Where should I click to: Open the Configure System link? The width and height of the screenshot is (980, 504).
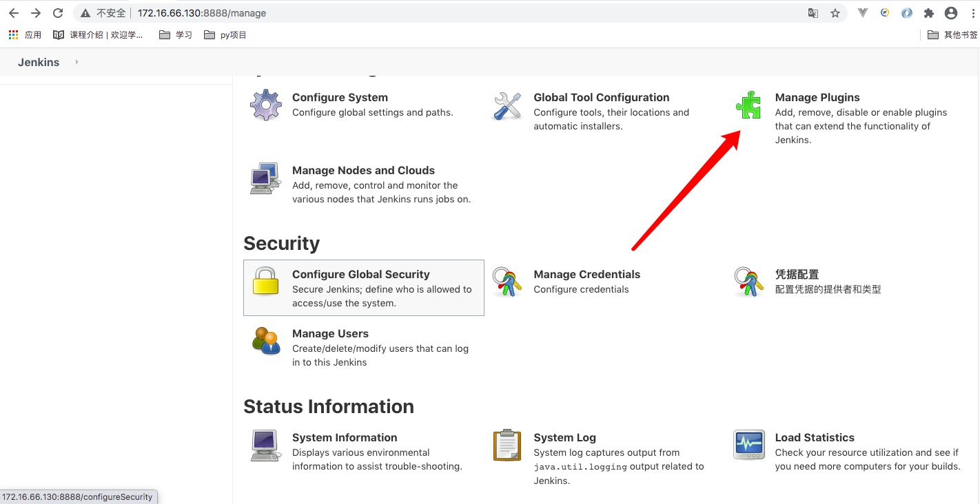(340, 97)
